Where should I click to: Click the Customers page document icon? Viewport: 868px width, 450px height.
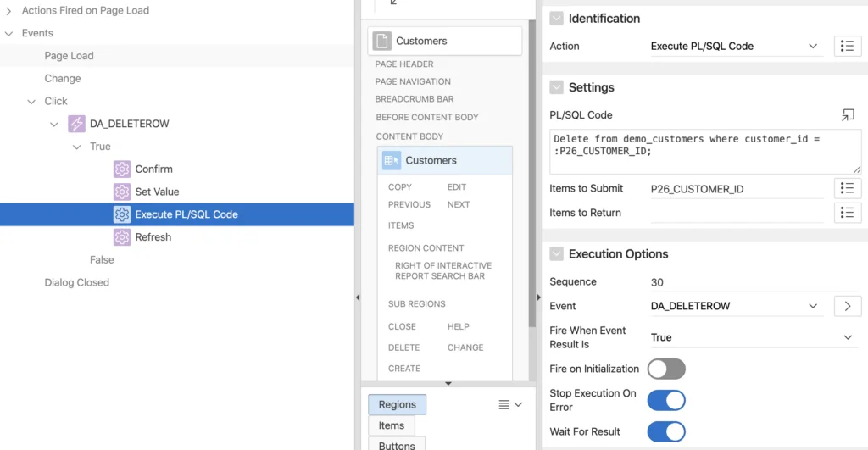[381, 41]
